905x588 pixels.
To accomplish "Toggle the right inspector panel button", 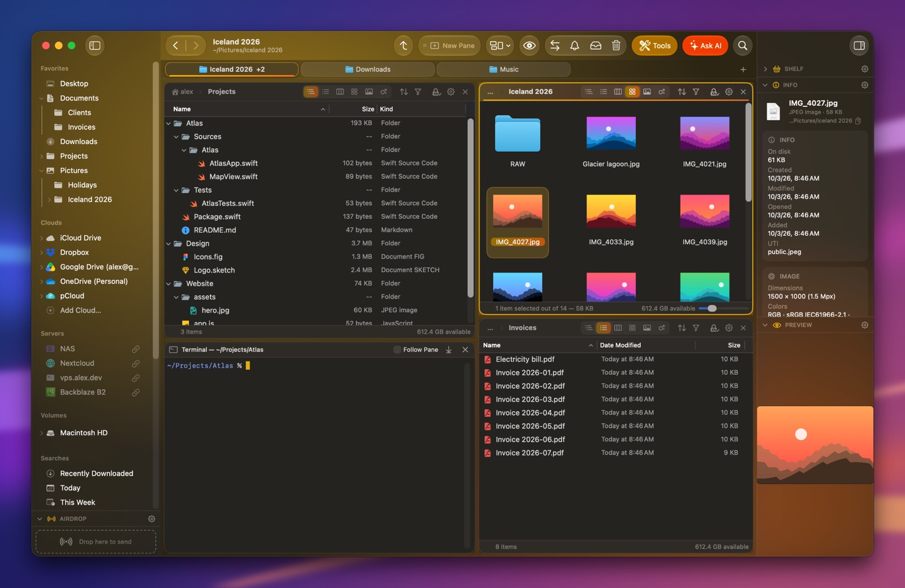I will (859, 46).
